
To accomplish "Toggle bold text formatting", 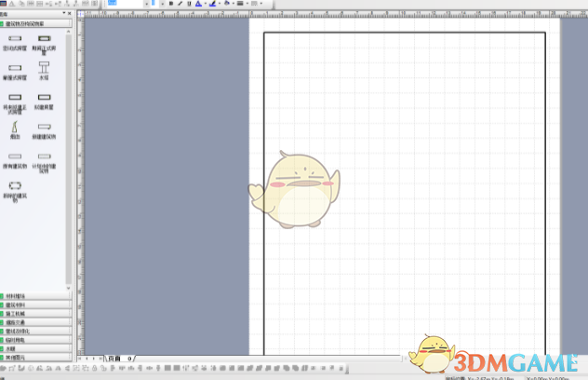I will [171, 4].
